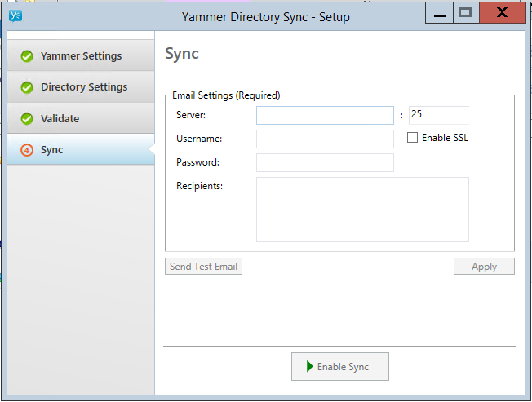Focus the Server text field

click(325, 115)
